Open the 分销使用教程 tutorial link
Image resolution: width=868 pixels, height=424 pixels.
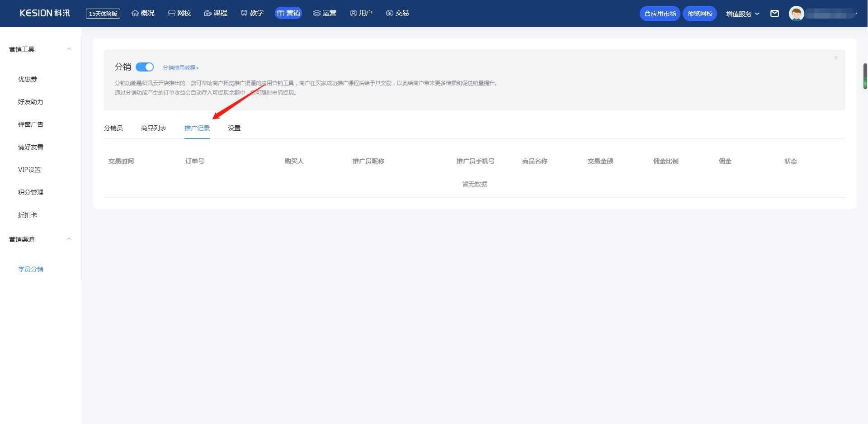[181, 67]
